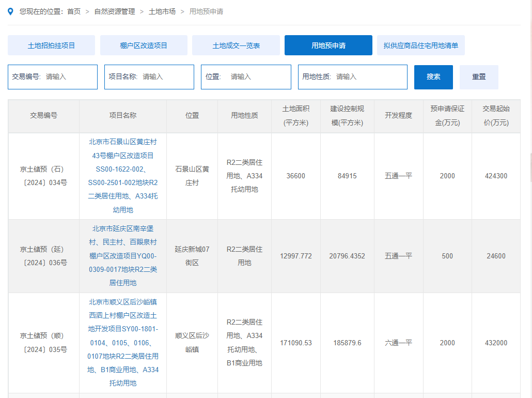This screenshot has height=398, width=532.
Task: Click the 位置 search input
Action: tap(257, 77)
